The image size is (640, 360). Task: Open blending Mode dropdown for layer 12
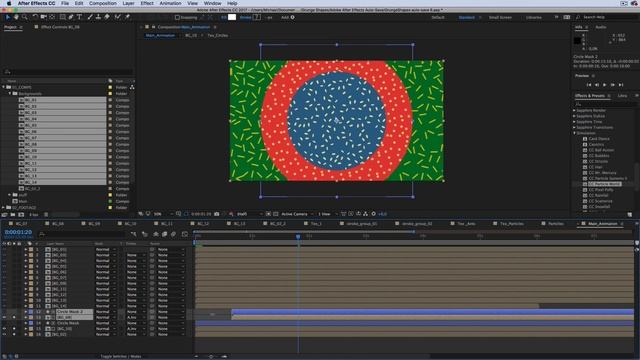coord(105,311)
